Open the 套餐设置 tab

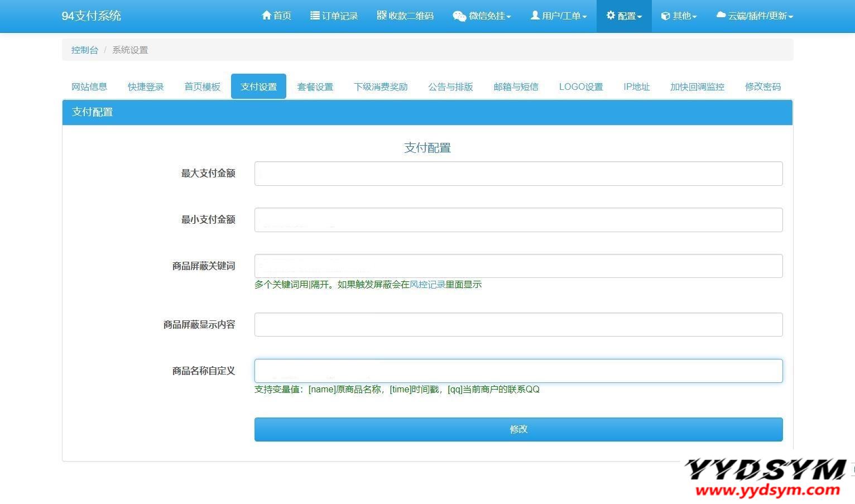point(315,87)
